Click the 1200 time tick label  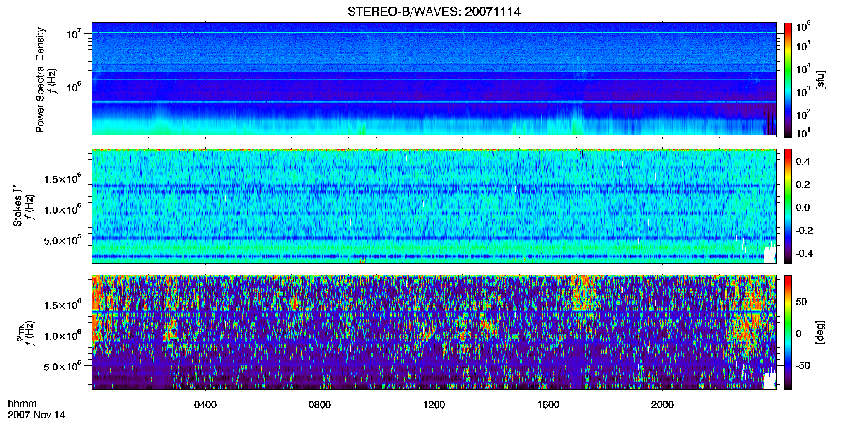(434, 405)
